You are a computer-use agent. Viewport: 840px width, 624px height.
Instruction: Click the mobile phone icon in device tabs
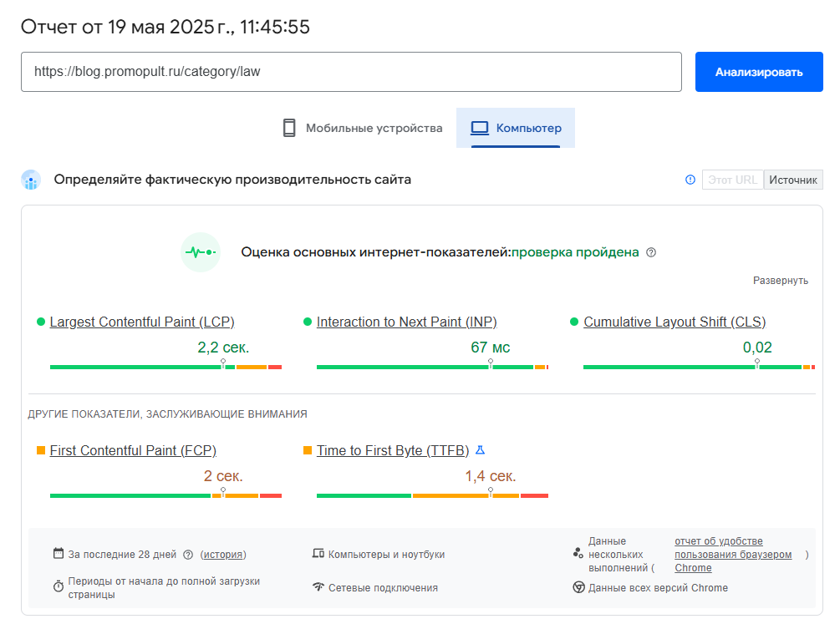[288, 128]
